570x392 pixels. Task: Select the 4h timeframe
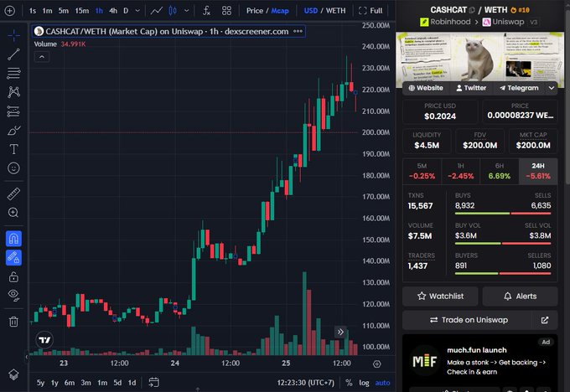pos(113,11)
